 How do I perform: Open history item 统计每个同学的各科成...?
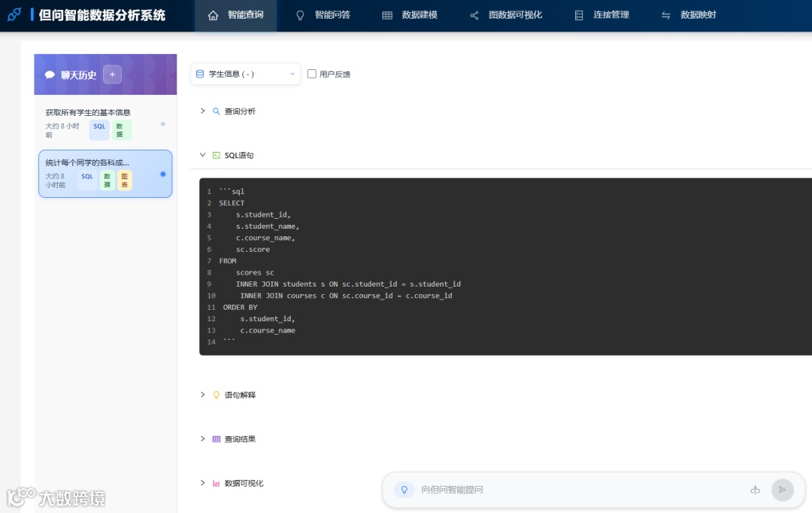coord(105,174)
